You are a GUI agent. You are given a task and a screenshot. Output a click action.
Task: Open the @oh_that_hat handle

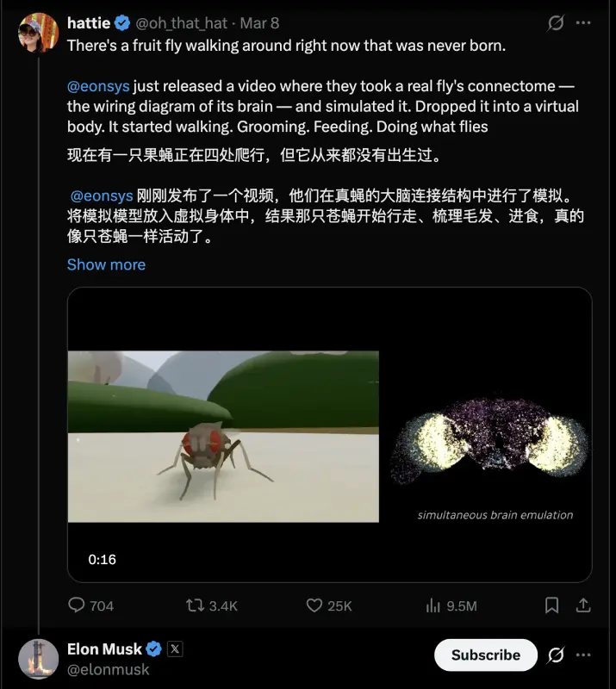pyautogui.click(x=181, y=23)
